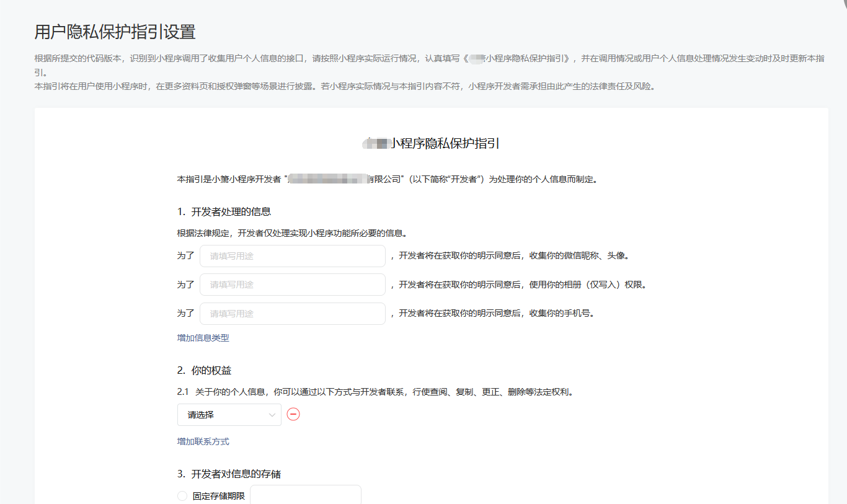Click the 用户隐私保护指引设置 page title

115,32
